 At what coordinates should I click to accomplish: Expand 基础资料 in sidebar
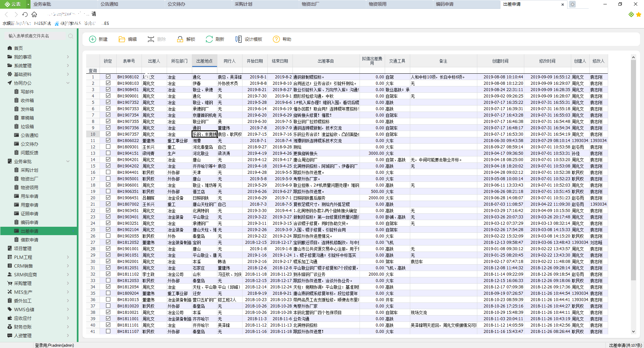click(x=68, y=74)
